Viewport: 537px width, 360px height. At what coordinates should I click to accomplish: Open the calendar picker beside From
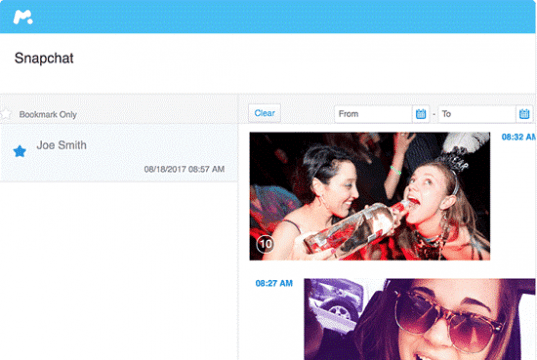point(421,114)
